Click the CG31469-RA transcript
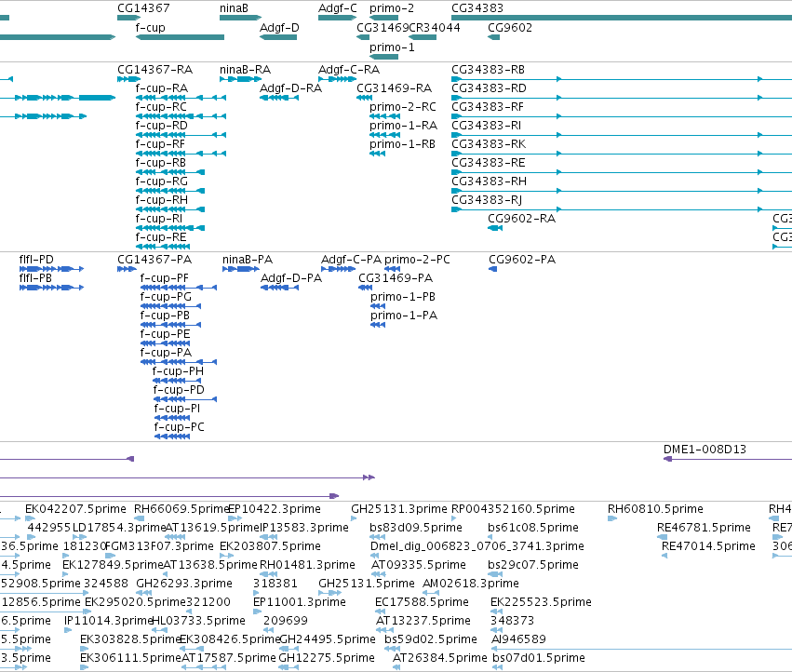 364,98
